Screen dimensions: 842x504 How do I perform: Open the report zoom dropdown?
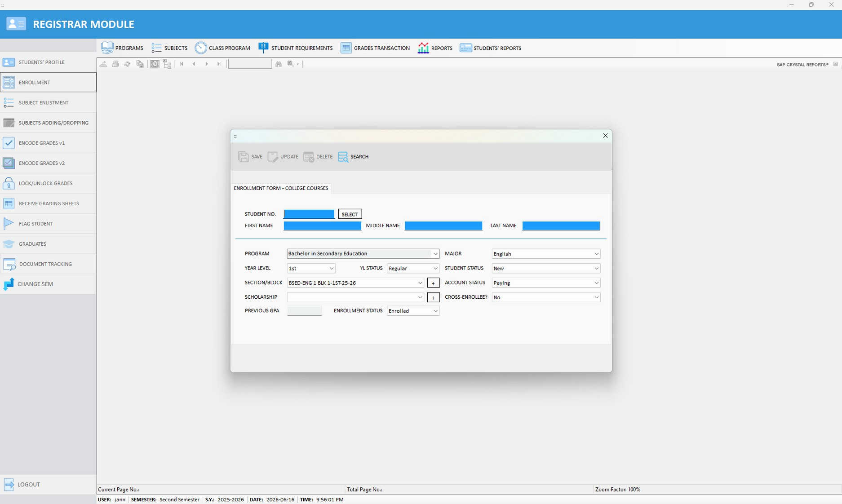pos(293,64)
